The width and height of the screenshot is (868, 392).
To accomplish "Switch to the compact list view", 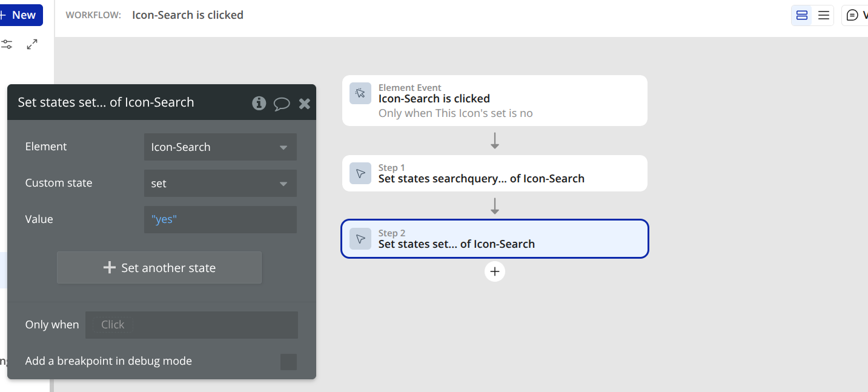I will tap(824, 15).
